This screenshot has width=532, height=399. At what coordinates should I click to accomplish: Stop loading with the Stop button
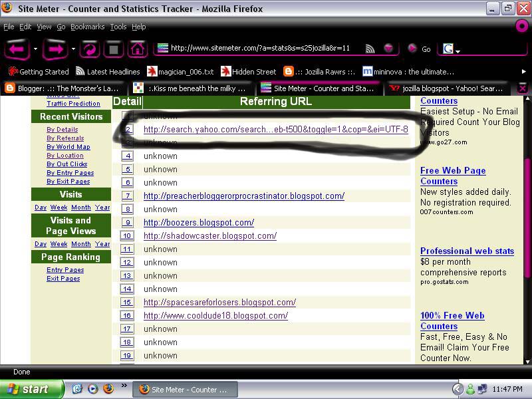point(114,49)
